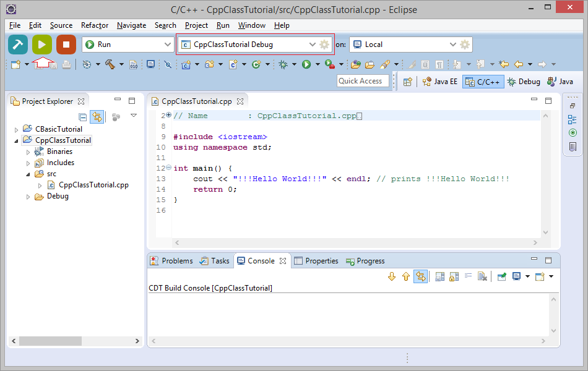Switch to the Debug perspective
The image size is (588, 371).
(x=524, y=82)
